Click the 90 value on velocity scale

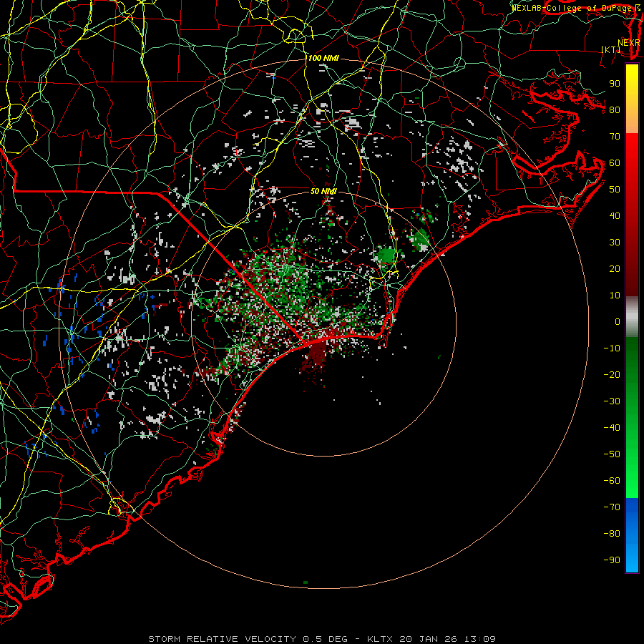coord(615,84)
